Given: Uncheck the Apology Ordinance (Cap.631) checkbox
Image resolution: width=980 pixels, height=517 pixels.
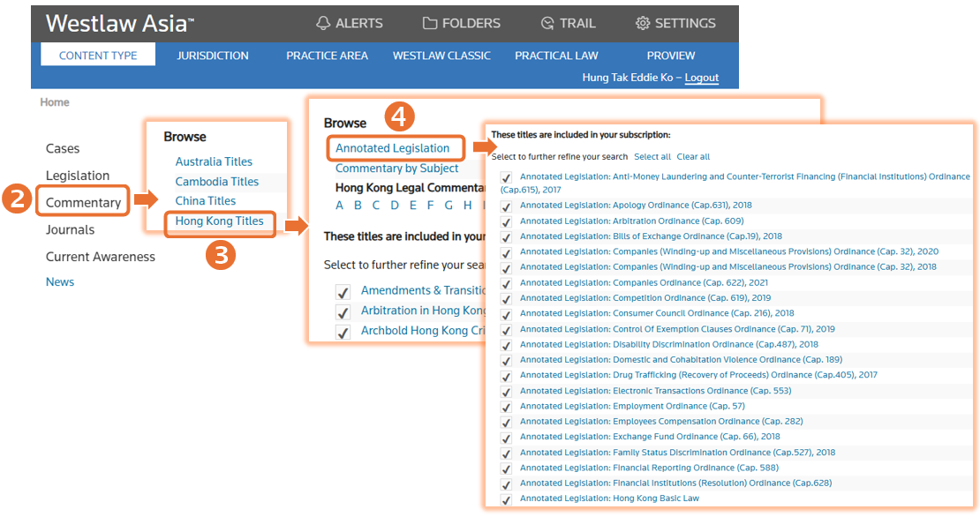Looking at the screenshot, I should 506,206.
